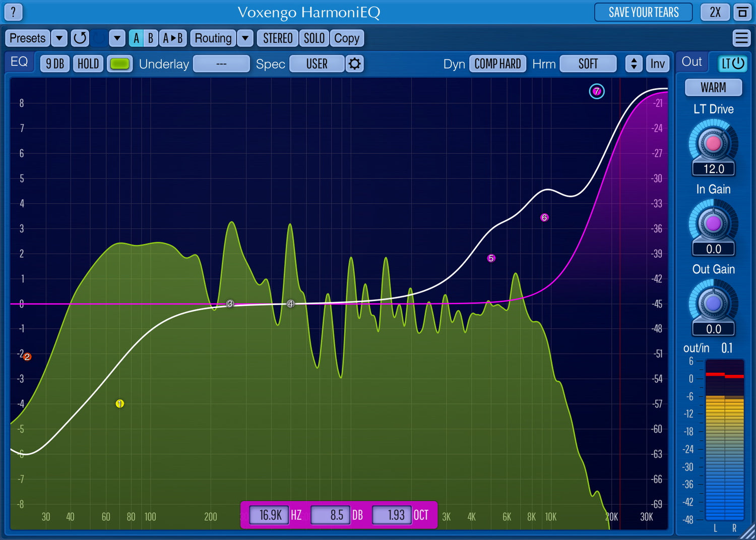Click the LT Drive knob

(x=713, y=144)
